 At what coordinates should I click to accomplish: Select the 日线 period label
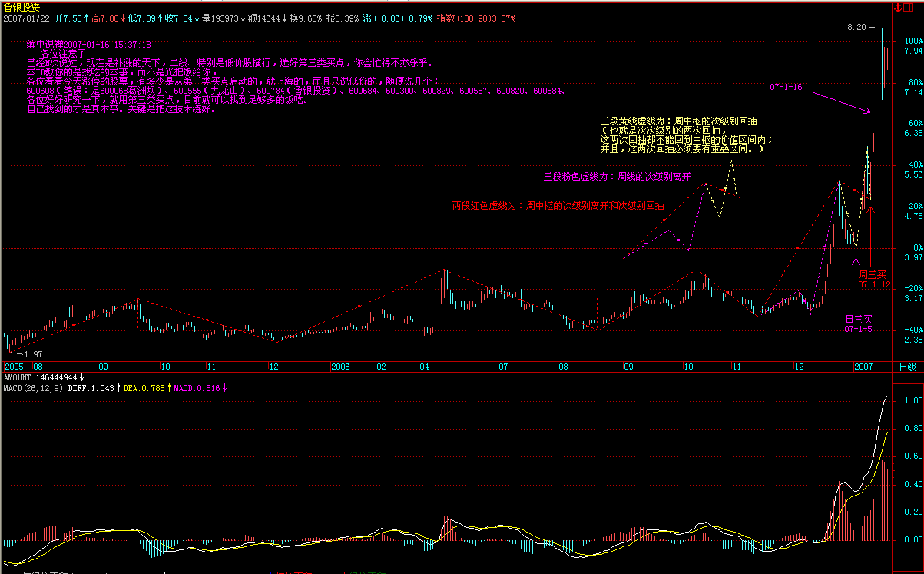[908, 367]
